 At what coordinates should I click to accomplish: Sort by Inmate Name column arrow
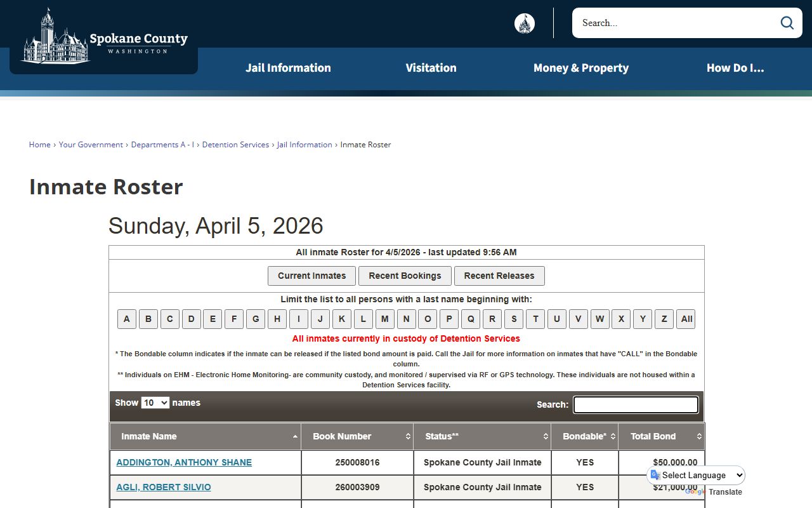[295, 437]
